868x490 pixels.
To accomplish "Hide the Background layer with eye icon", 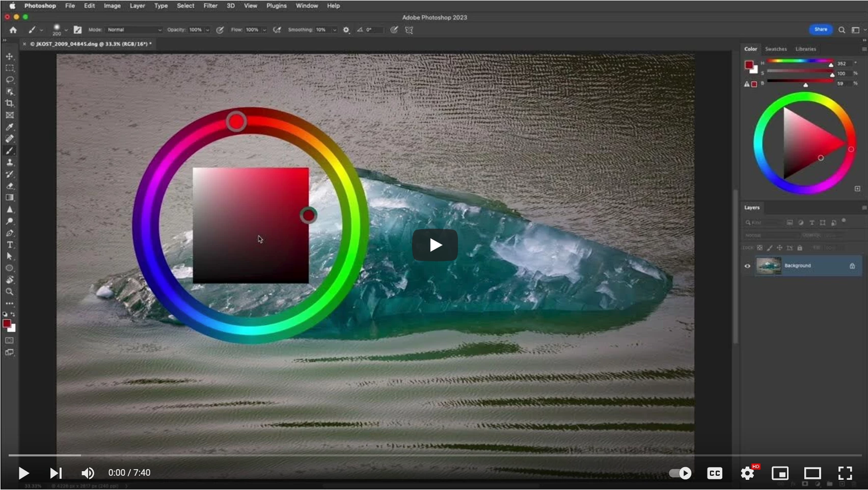I will [x=747, y=266].
